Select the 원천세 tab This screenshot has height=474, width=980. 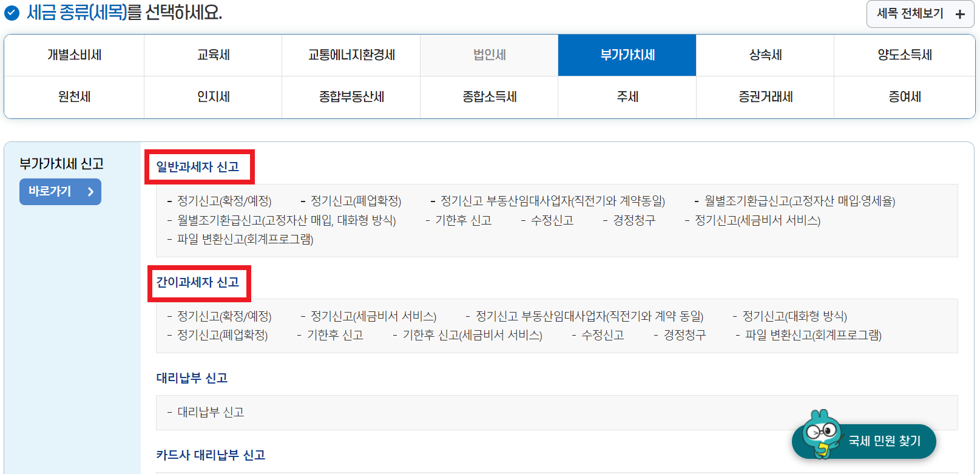(74, 97)
